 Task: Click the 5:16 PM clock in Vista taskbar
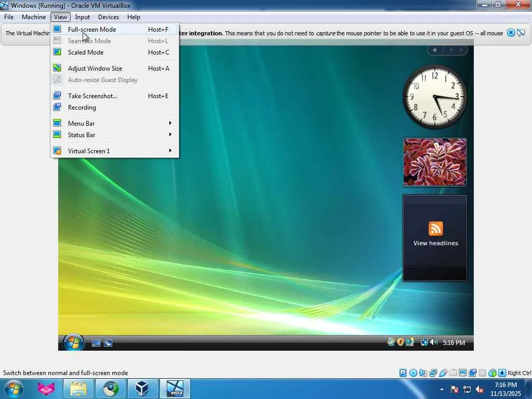click(454, 343)
